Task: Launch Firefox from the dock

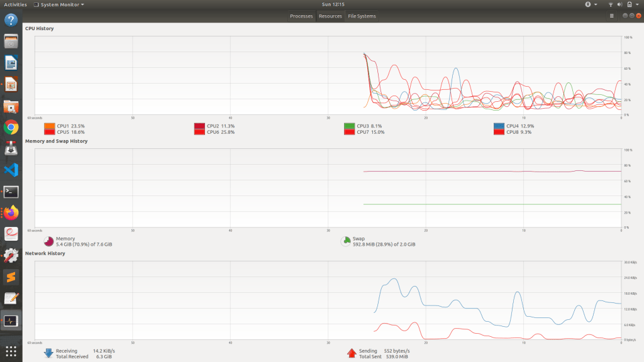Action: point(11,213)
